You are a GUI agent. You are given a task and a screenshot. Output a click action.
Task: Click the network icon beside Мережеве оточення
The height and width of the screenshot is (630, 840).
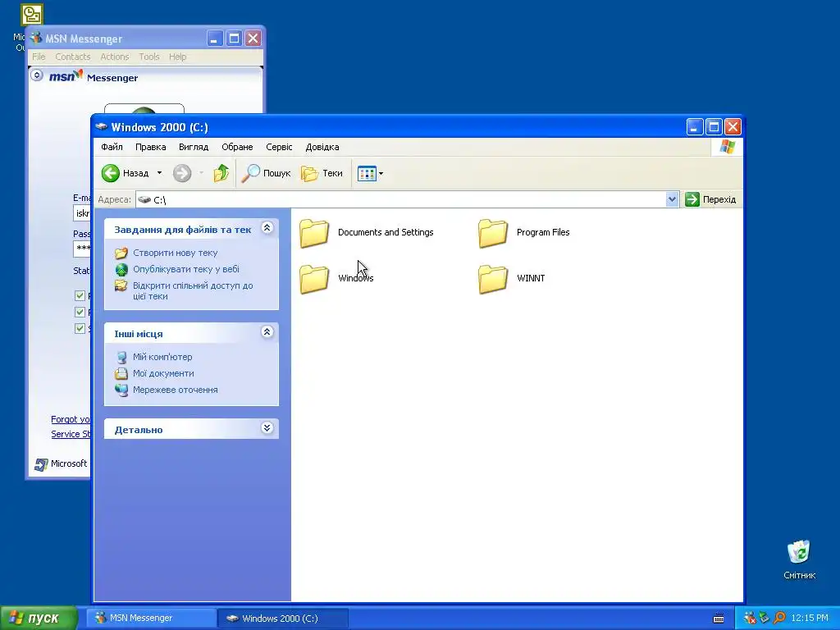pyautogui.click(x=121, y=390)
